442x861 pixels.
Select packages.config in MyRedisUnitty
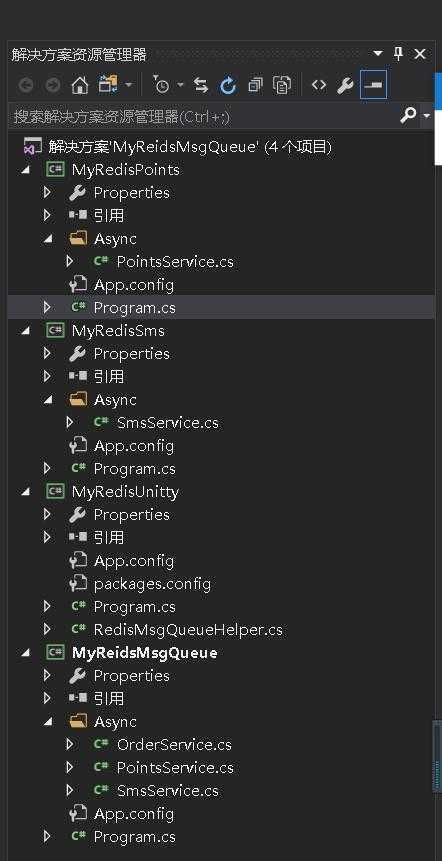coord(152,584)
